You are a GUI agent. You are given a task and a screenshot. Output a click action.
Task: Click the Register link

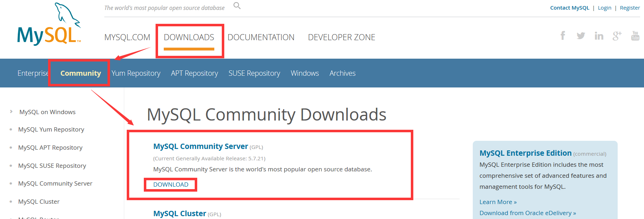point(630,8)
